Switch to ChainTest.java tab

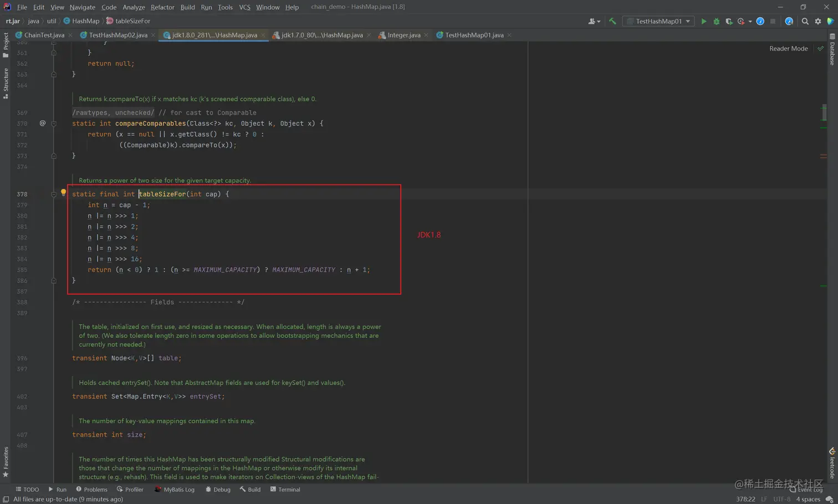coord(44,35)
